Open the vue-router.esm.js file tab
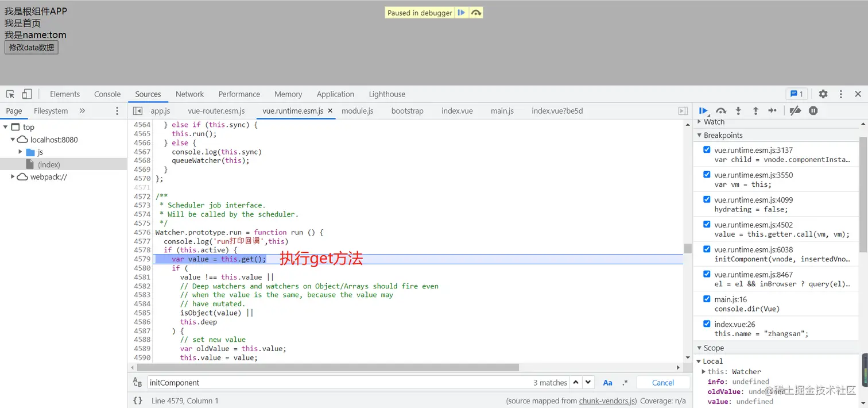Viewport: 868px width, 408px height. coord(216,111)
